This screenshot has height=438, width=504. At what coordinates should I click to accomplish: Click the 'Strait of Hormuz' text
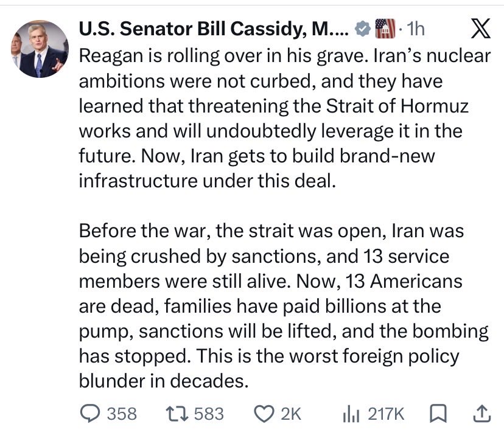point(397,106)
